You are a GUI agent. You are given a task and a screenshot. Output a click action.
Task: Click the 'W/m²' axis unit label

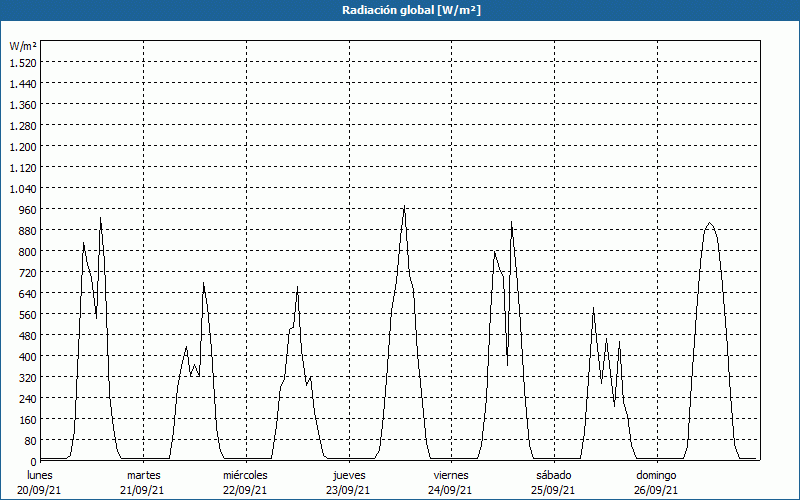point(23,46)
